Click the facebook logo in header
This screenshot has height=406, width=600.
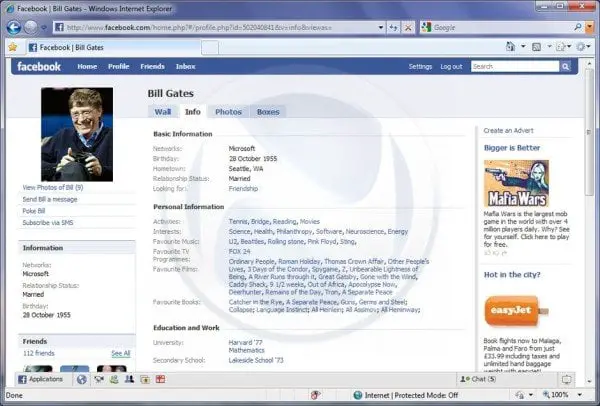(39, 67)
